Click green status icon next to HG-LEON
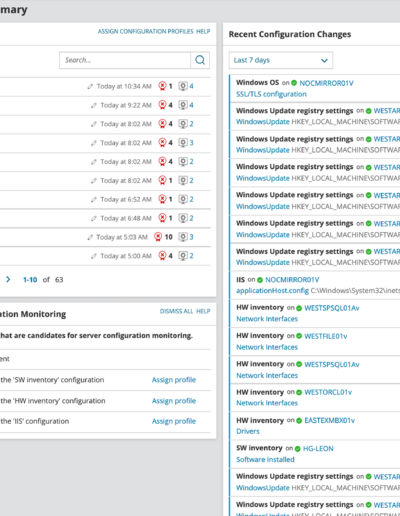Image resolution: width=400 pixels, height=516 pixels. point(298,449)
